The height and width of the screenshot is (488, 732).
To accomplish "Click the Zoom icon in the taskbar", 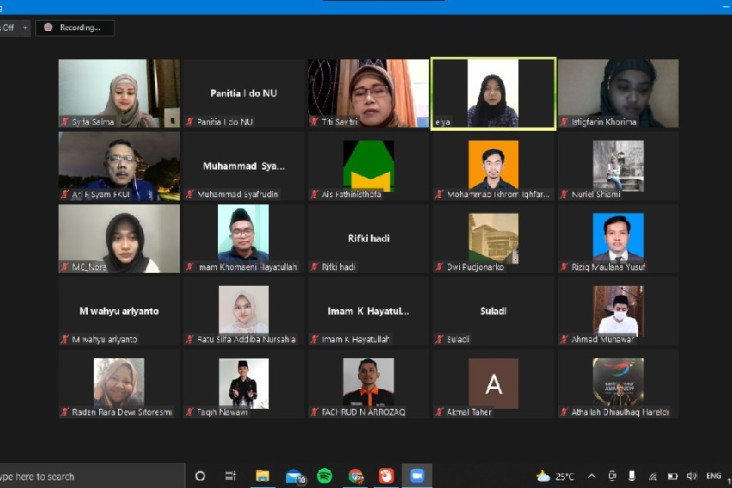I will 417,476.
